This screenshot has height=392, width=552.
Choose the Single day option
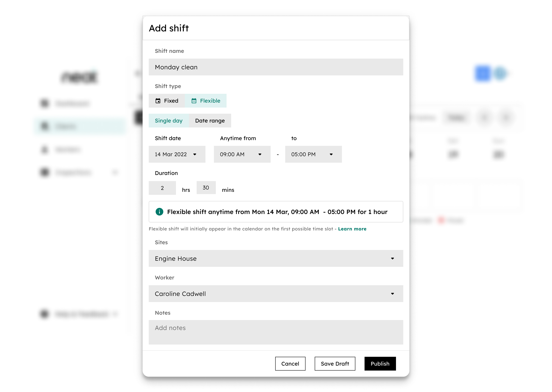point(168,121)
